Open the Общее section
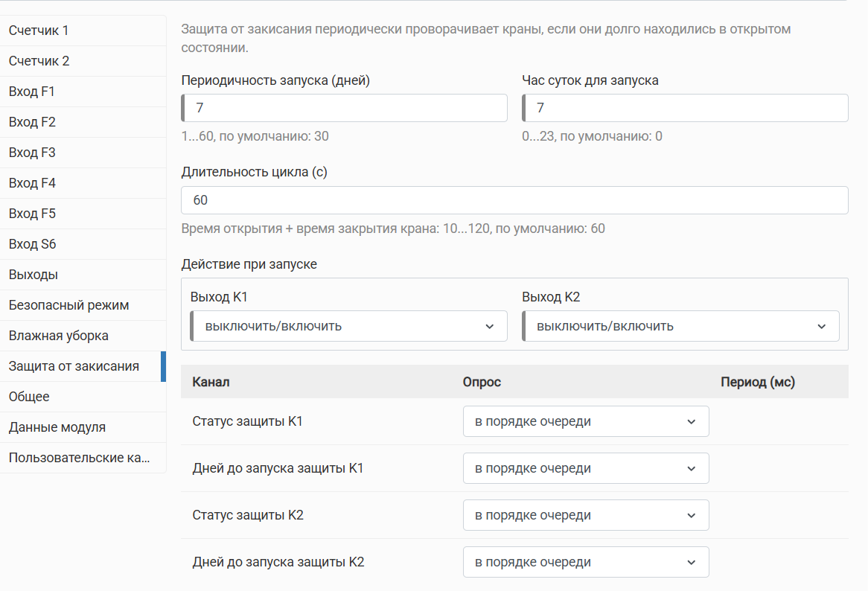 pos(83,397)
